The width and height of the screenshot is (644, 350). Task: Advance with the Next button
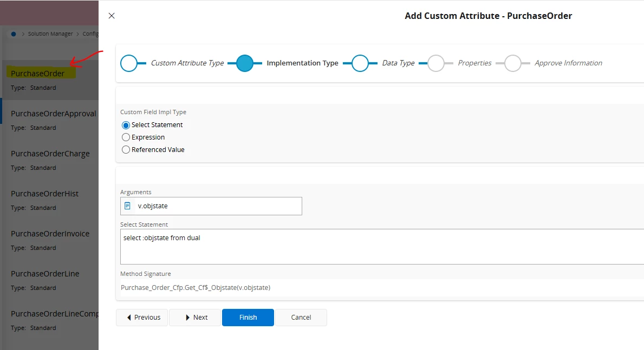click(195, 318)
